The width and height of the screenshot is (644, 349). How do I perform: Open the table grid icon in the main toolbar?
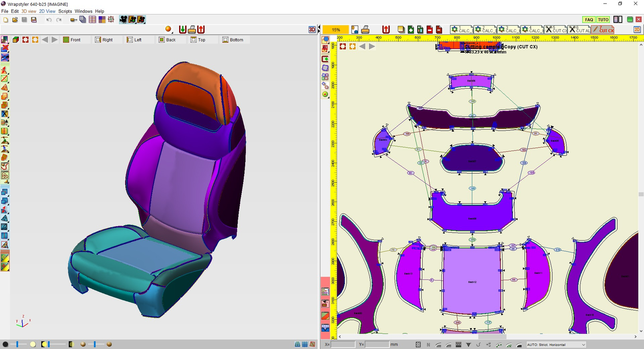click(x=92, y=19)
